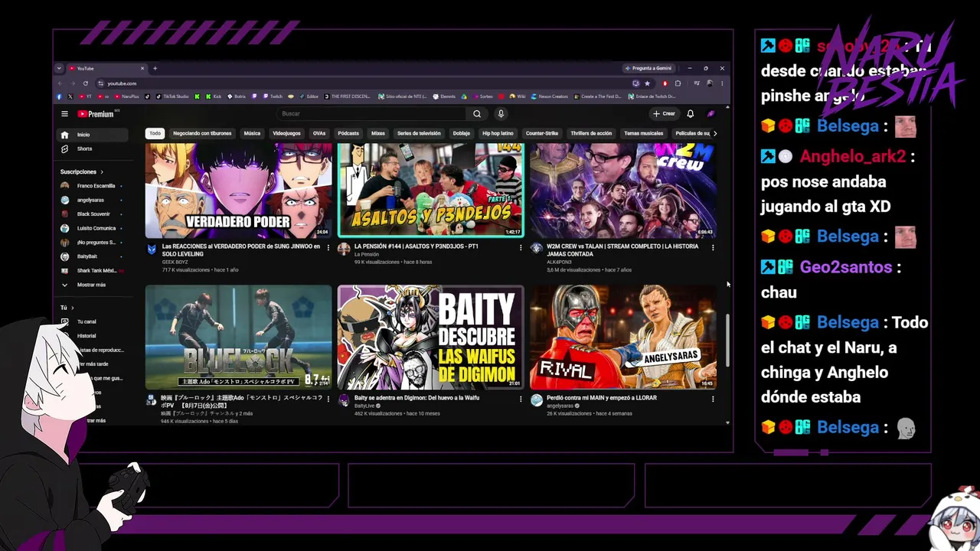
Task: Open the BaityLive channel avatar
Action: (344, 400)
